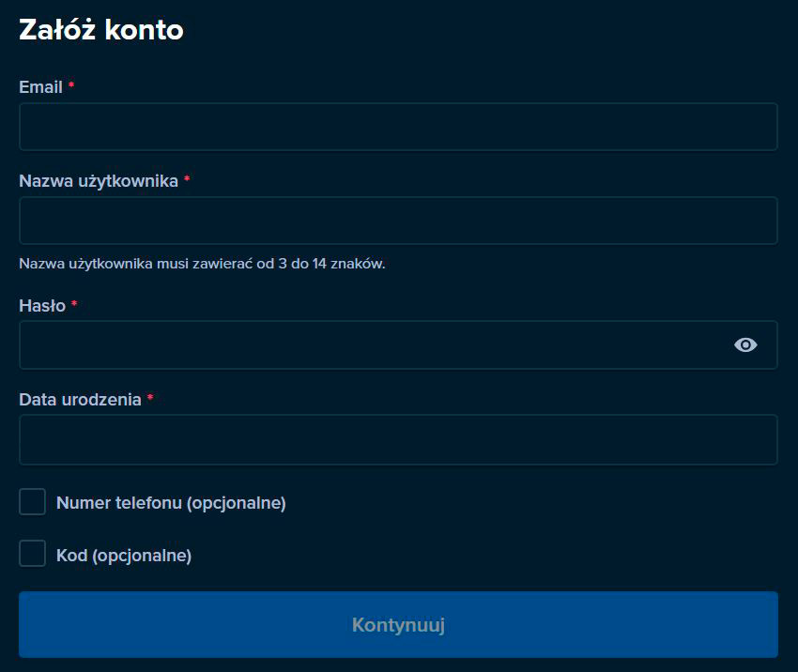798x672 pixels.
Task: Click the red asterisk beside Nazwa użytkownika
Action: point(187,178)
